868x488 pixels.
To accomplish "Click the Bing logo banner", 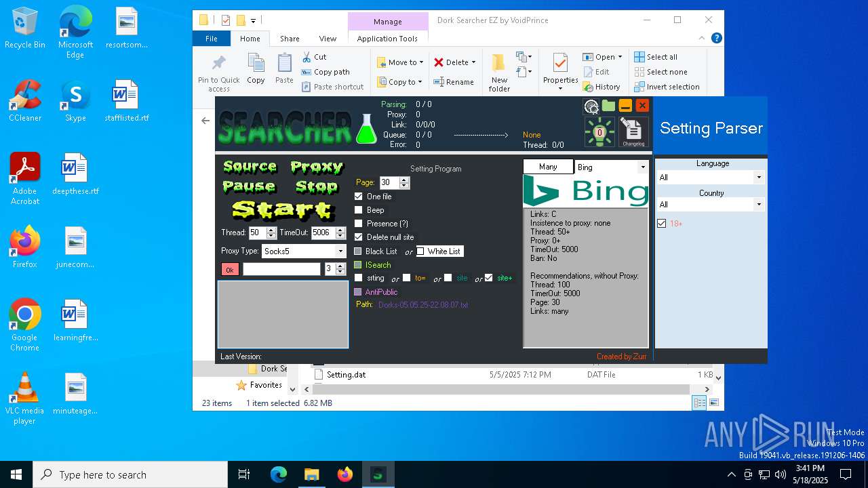I will [x=586, y=191].
